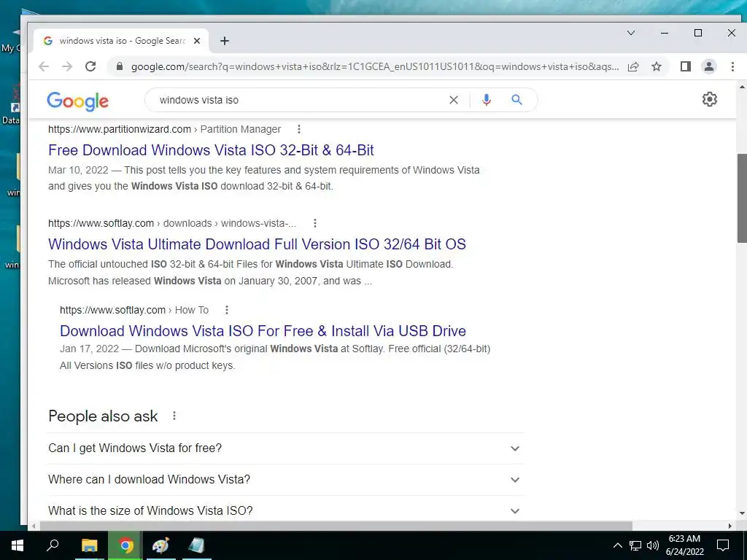This screenshot has height=560, width=747.
Task: Click the vertical scrollbar thumb
Action: pyautogui.click(x=742, y=198)
